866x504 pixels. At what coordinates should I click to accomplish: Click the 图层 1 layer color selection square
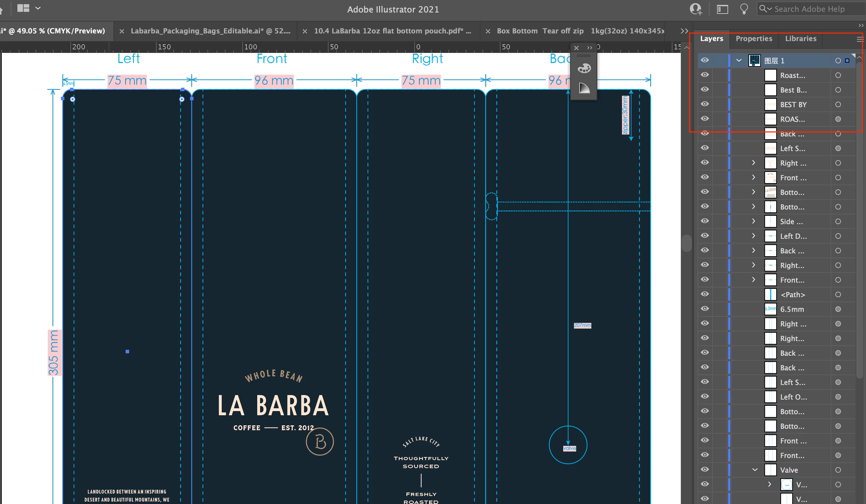tap(847, 61)
